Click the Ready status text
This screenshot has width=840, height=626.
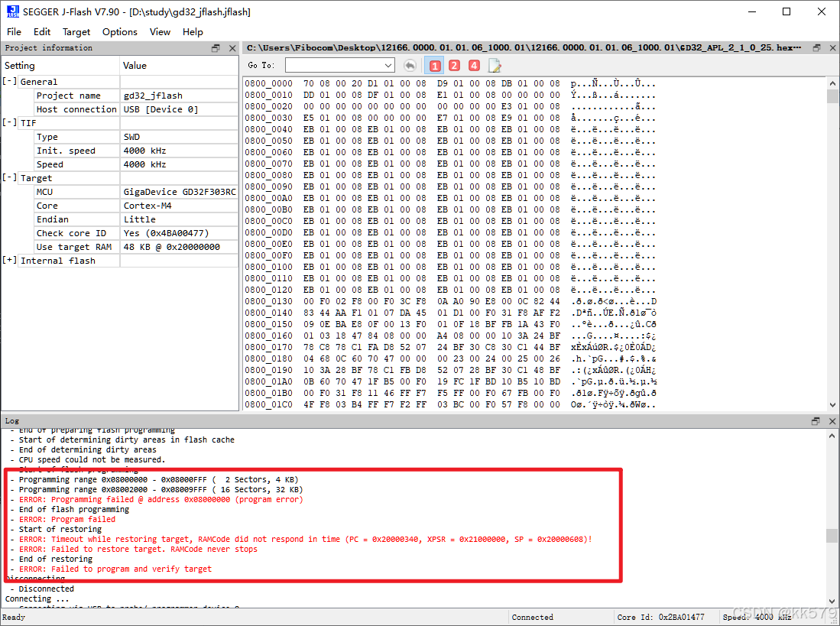click(x=15, y=617)
